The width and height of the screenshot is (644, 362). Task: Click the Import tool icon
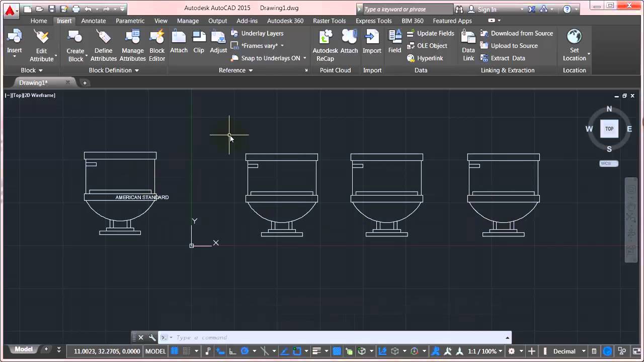click(372, 37)
